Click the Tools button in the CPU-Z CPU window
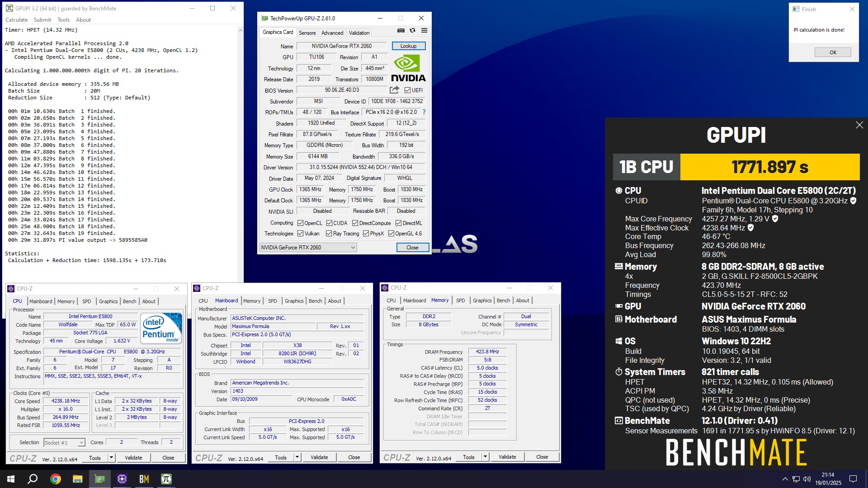 tap(95, 457)
